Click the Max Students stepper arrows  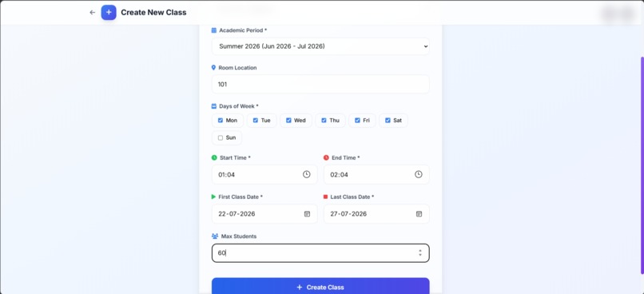tap(419, 253)
